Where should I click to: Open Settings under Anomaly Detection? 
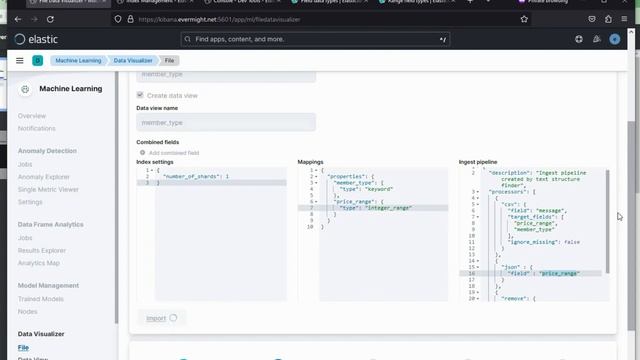click(x=30, y=202)
